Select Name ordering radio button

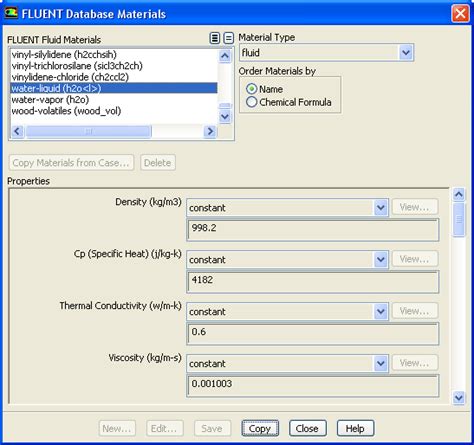252,89
